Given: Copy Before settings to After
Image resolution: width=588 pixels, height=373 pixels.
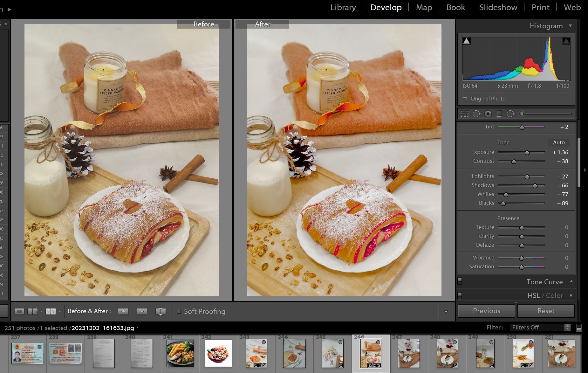Looking at the screenshot, I should (x=123, y=311).
